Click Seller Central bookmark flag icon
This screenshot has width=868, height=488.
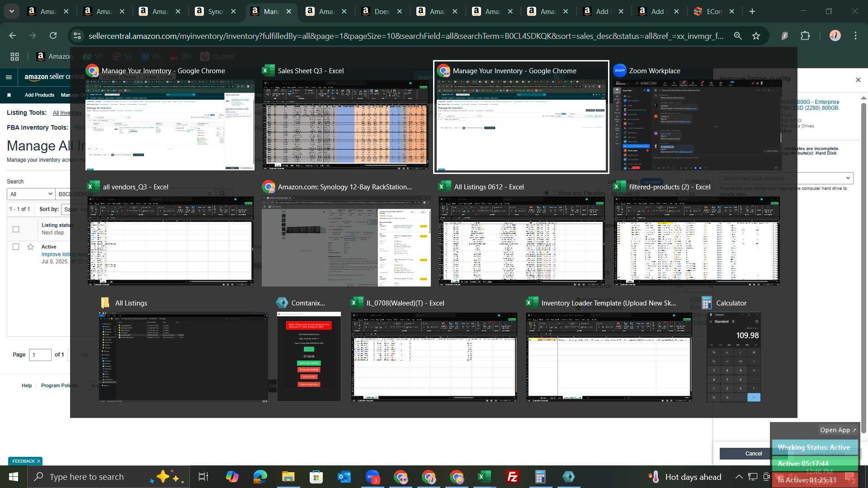click(x=9, y=95)
